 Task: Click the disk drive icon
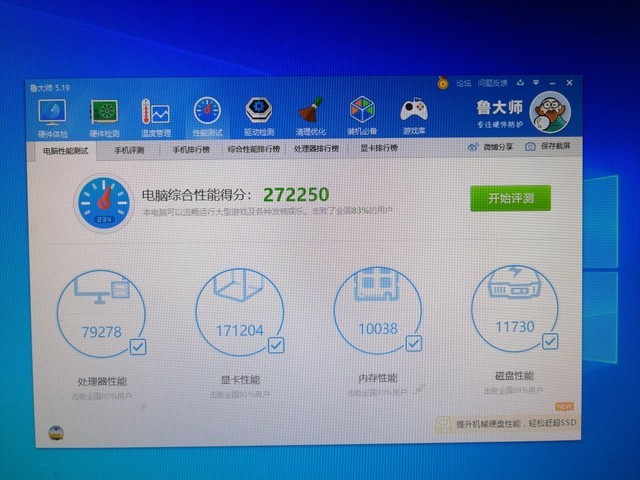pyautogui.click(x=514, y=282)
